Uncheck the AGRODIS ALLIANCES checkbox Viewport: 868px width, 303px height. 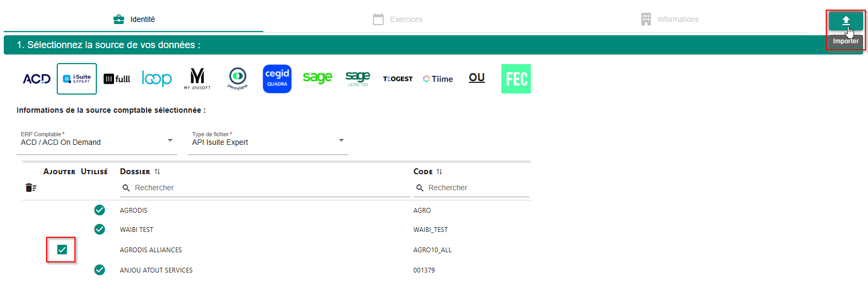pyautogui.click(x=62, y=250)
